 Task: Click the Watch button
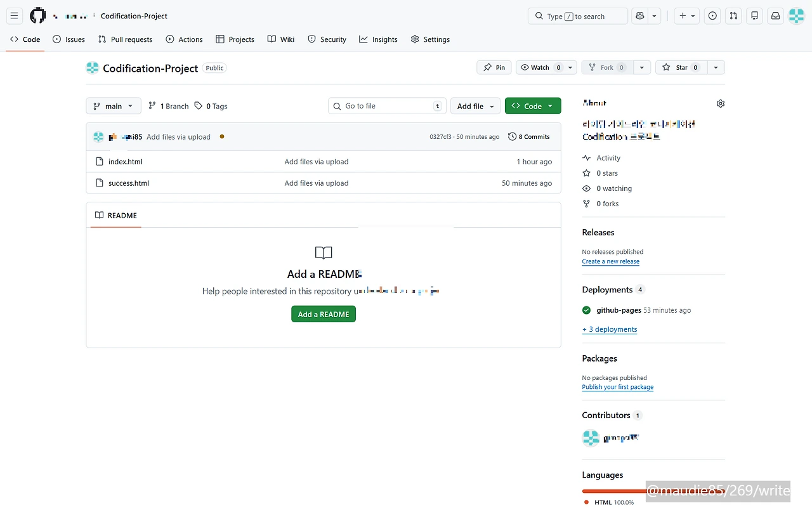(x=540, y=67)
